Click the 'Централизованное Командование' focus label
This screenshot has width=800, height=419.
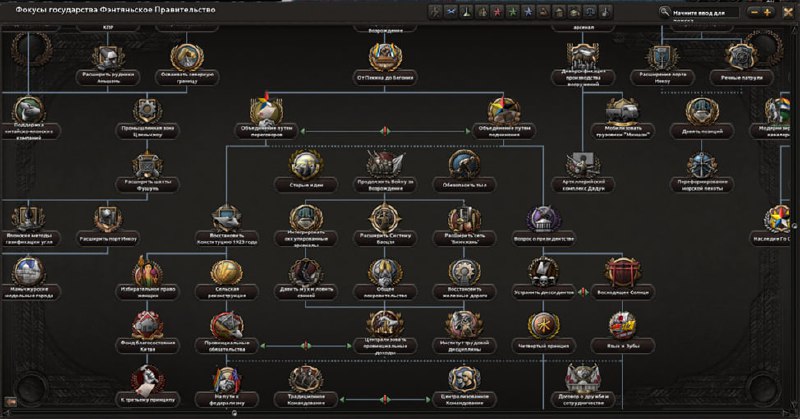point(464,400)
